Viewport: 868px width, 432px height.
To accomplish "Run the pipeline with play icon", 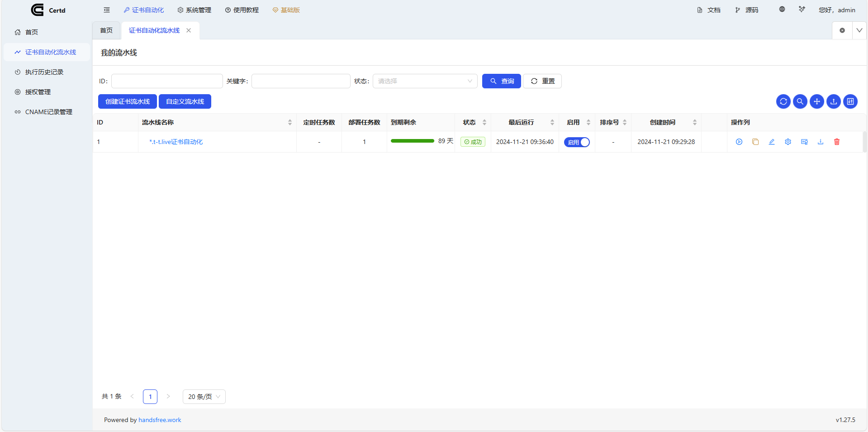I will click(x=739, y=142).
